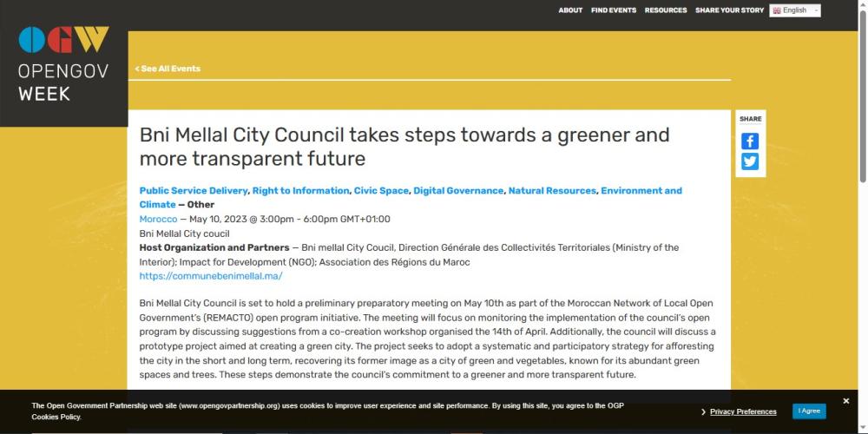Open Environment and Climate topic link
The height and width of the screenshot is (434, 868).
point(411,198)
